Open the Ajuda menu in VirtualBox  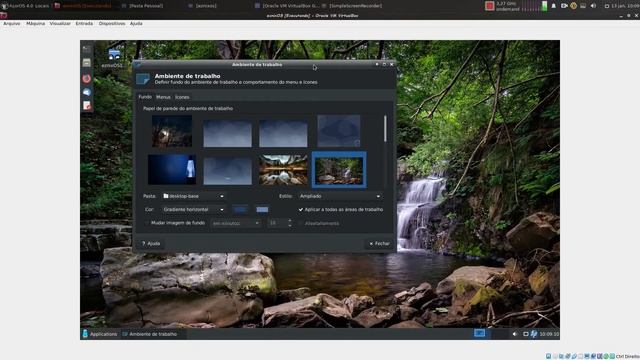point(136,24)
